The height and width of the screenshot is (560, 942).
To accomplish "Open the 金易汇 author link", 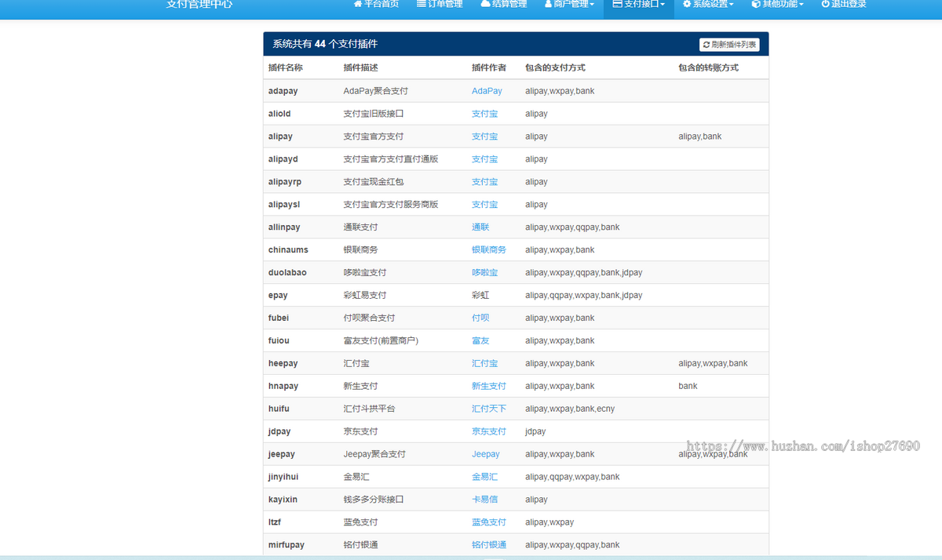I will pos(484,478).
